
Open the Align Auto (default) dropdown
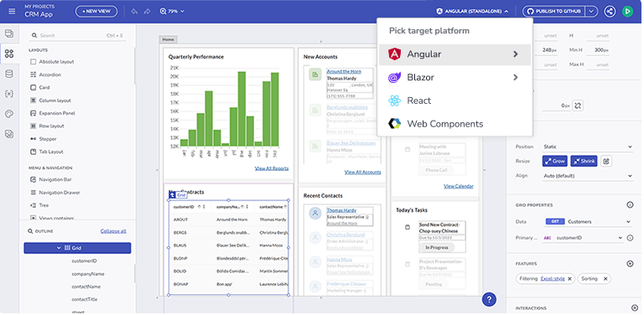click(x=588, y=176)
